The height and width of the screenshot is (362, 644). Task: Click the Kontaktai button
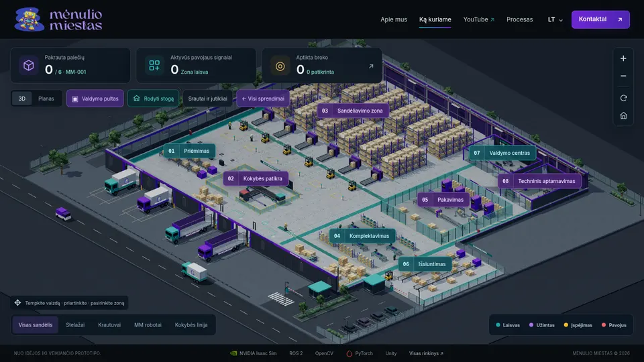[600, 19]
